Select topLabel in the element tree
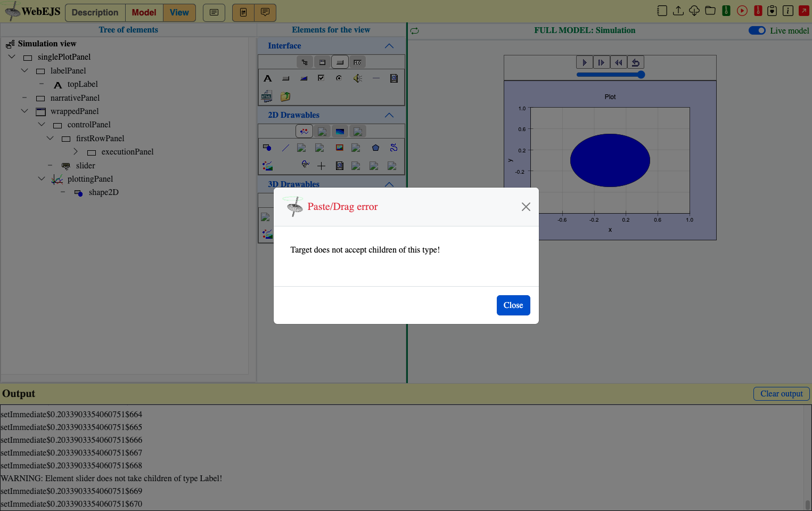 pyautogui.click(x=83, y=84)
